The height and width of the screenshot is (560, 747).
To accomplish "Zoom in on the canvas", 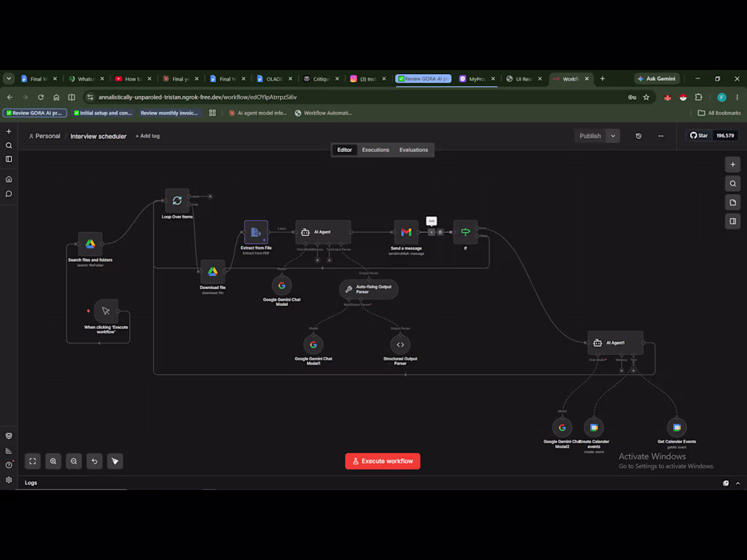I will [x=54, y=461].
